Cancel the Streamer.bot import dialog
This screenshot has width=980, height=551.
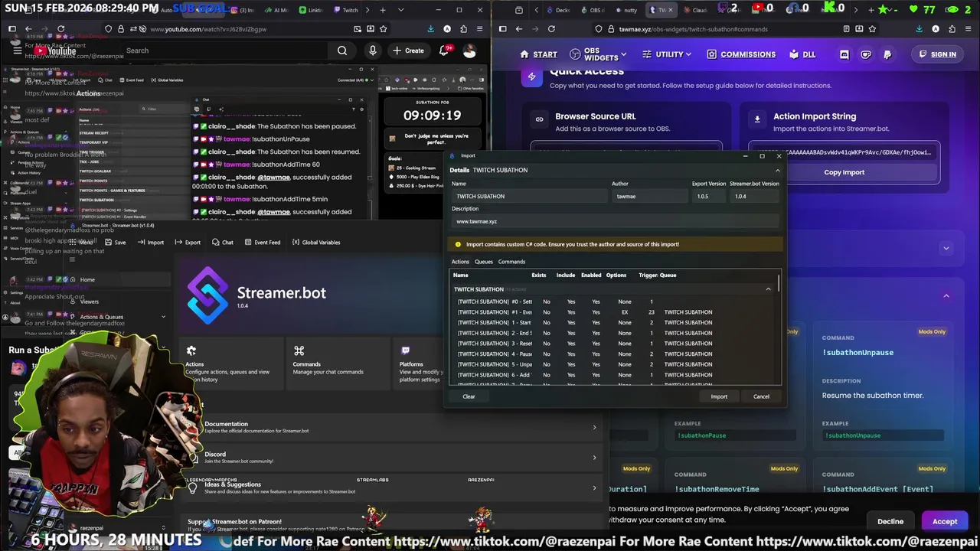761,396
